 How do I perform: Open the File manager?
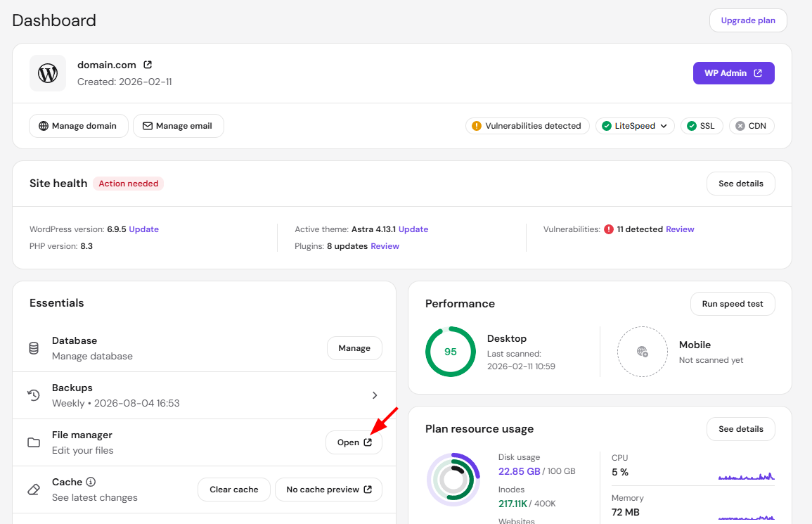(x=354, y=442)
